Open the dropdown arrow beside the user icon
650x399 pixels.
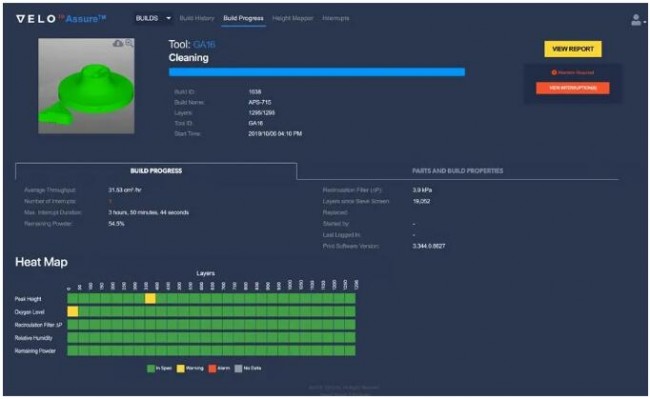(645, 22)
